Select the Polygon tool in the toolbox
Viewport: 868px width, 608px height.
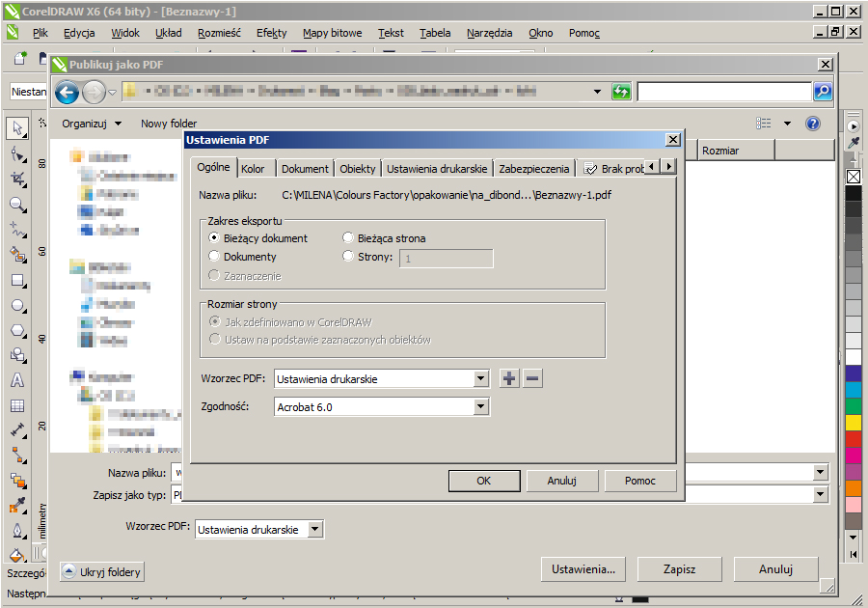point(17,331)
